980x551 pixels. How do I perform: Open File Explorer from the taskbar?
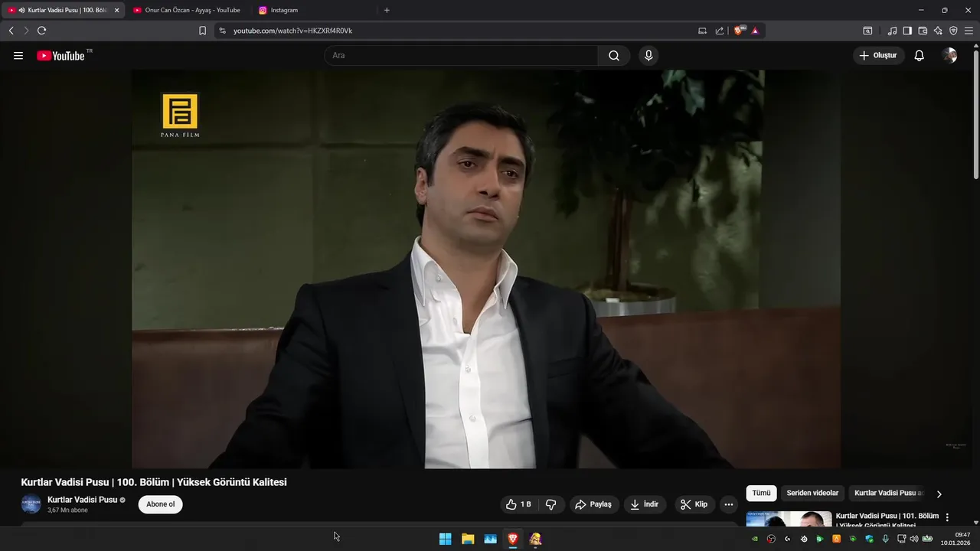click(x=468, y=539)
